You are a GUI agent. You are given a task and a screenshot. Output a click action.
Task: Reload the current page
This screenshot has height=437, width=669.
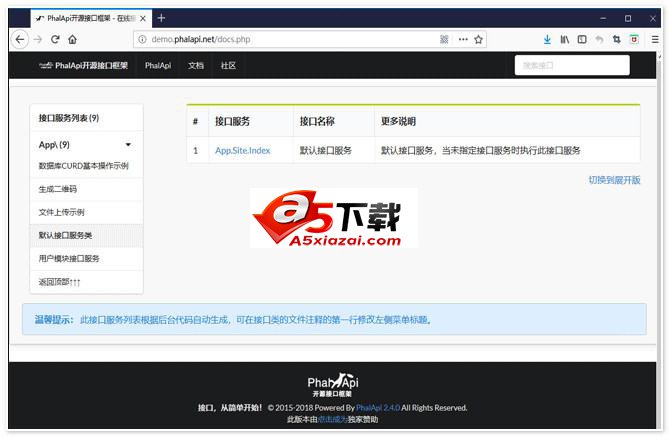pyautogui.click(x=55, y=40)
